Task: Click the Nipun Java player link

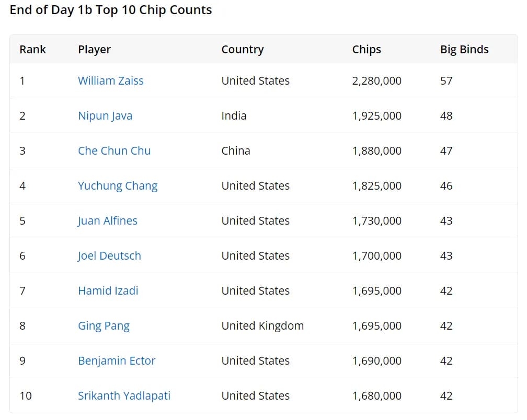Action: coord(105,116)
